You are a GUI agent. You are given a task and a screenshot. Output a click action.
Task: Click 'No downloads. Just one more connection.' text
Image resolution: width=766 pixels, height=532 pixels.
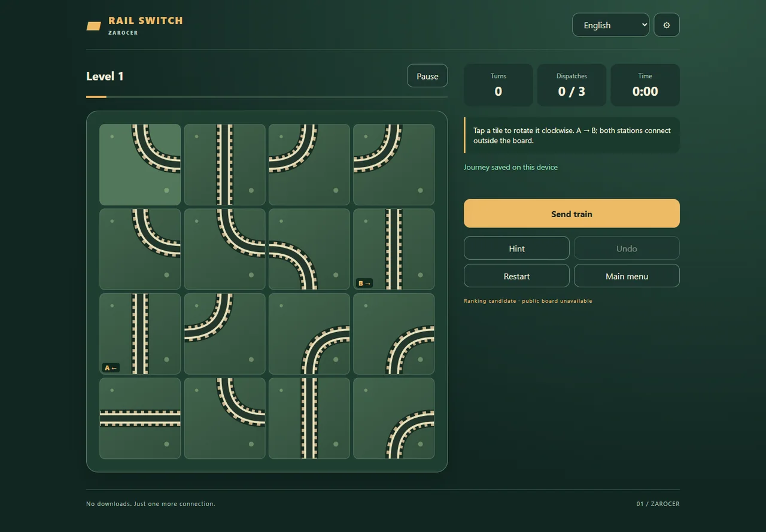[x=151, y=504]
